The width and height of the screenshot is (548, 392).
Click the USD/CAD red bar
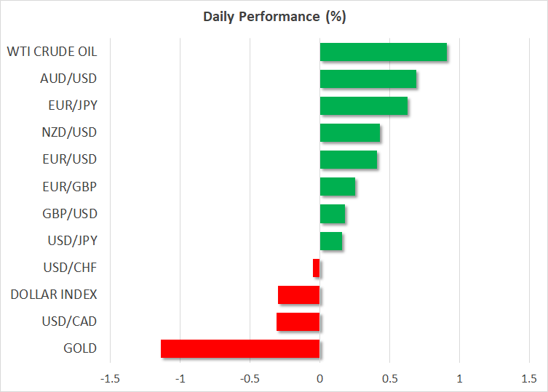click(x=298, y=321)
